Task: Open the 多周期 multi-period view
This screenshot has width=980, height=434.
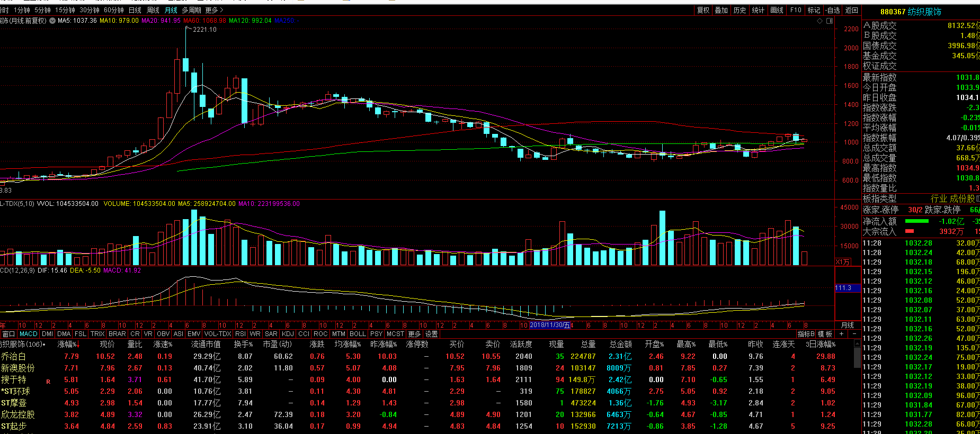Action: (x=191, y=10)
